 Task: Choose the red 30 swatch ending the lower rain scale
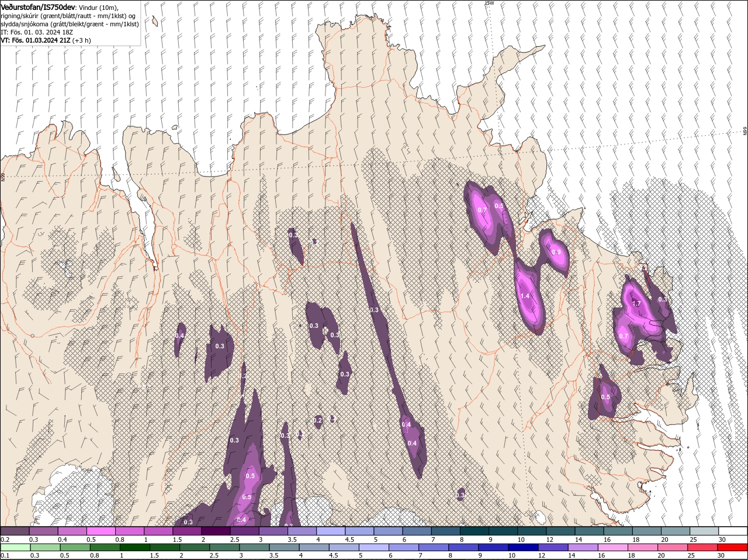tap(733, 548)
